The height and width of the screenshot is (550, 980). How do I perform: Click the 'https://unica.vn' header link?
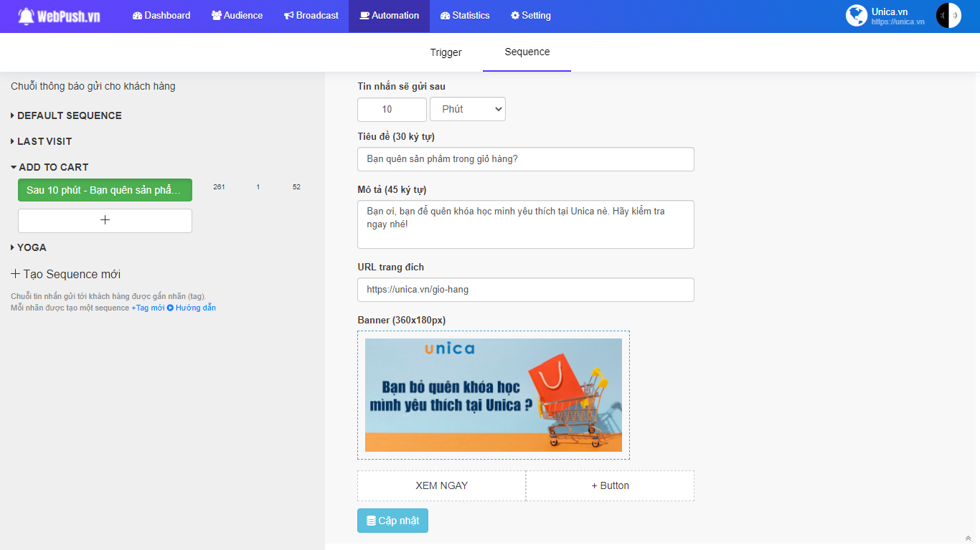[x=897, y=22]
